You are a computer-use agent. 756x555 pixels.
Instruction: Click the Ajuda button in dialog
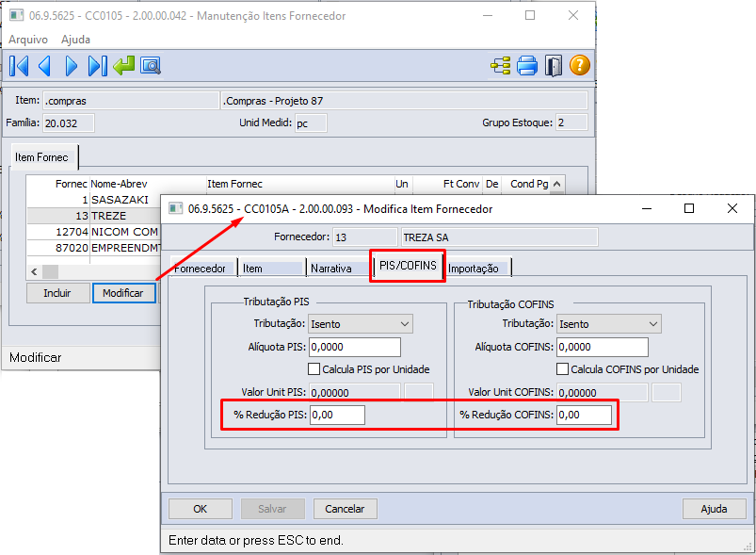714,509
